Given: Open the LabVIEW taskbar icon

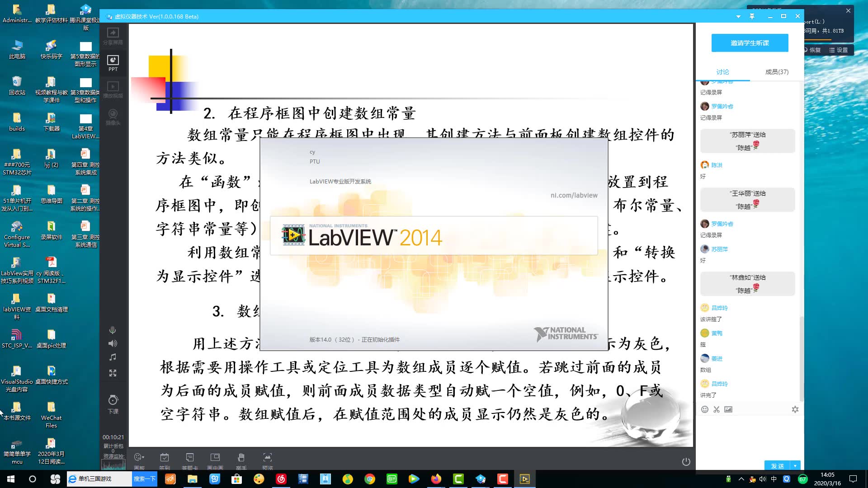Looking at the screenshot, I should 525,479.
